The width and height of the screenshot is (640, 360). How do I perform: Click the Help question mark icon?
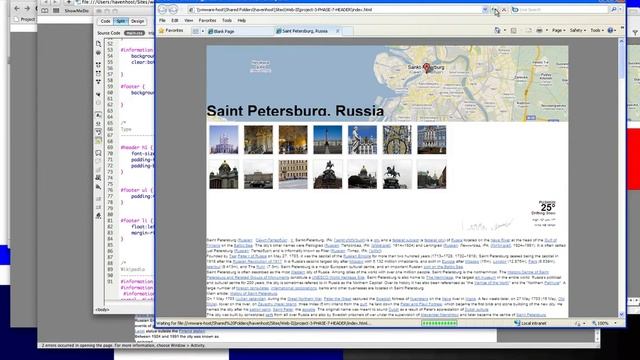pos(610,30)
